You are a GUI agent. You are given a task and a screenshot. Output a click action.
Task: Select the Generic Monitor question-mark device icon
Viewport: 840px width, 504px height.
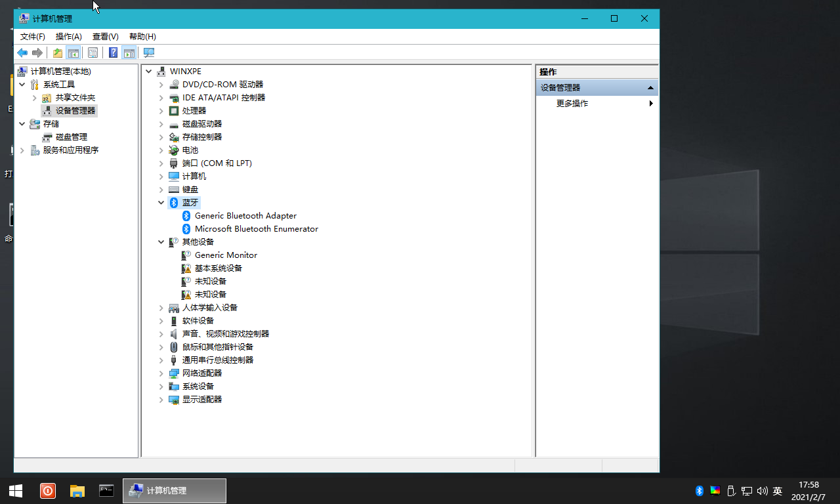click(x=186, y=255)
